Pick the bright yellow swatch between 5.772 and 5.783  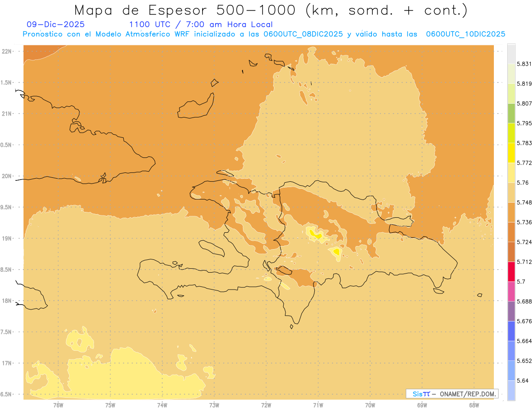(x=511, y=153)
